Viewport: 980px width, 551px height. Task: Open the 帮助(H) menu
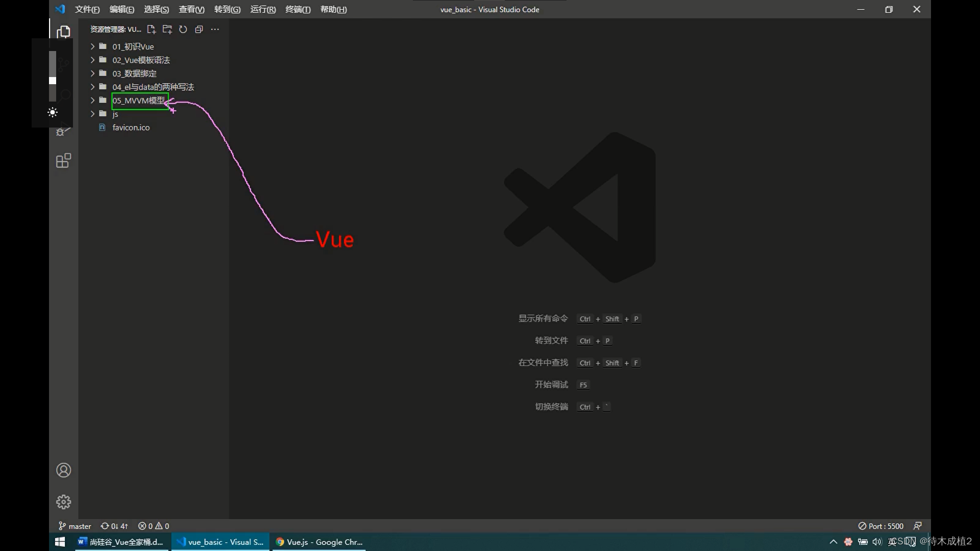point(334,9)
